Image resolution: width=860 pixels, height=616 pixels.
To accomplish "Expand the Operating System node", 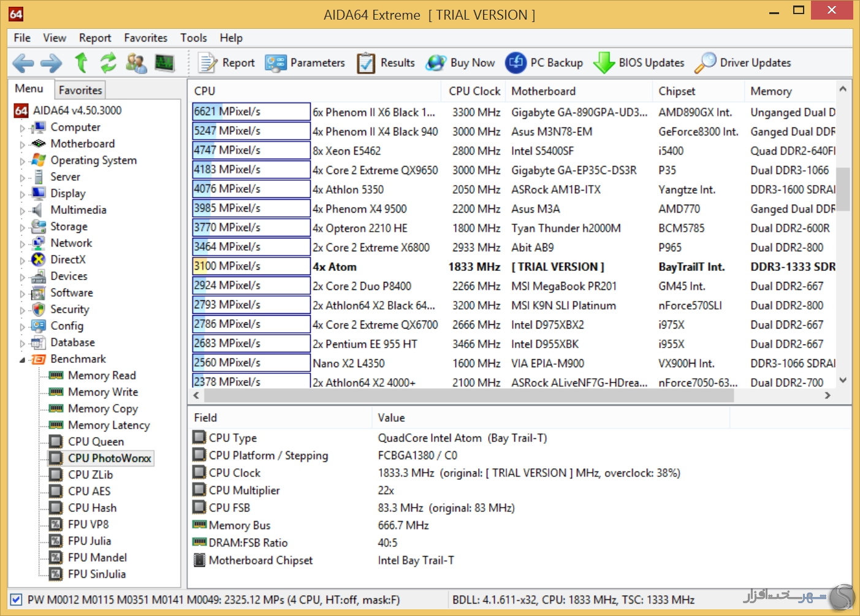I will point(23,161).
